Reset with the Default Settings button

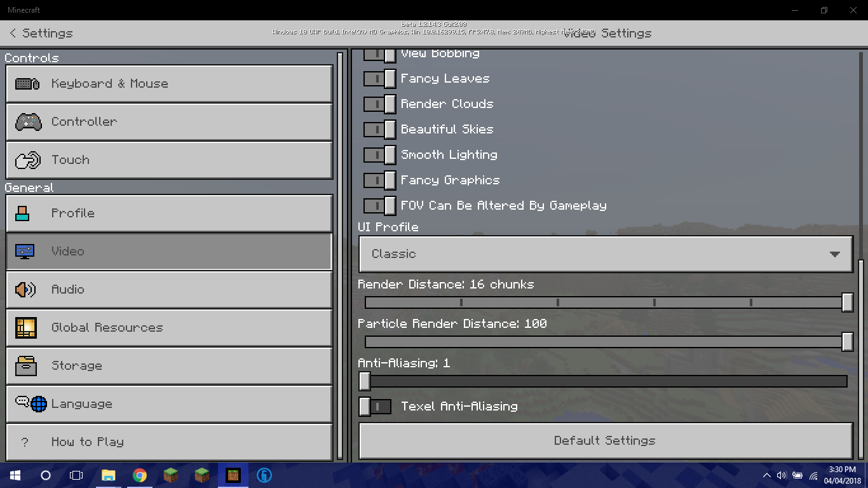point(606,440)
